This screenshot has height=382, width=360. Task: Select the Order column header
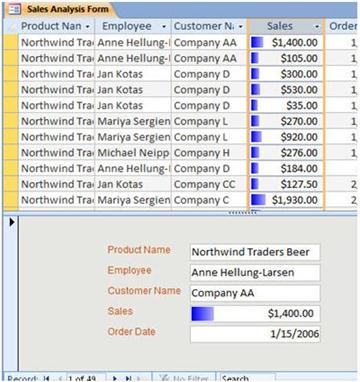point(341,26)
